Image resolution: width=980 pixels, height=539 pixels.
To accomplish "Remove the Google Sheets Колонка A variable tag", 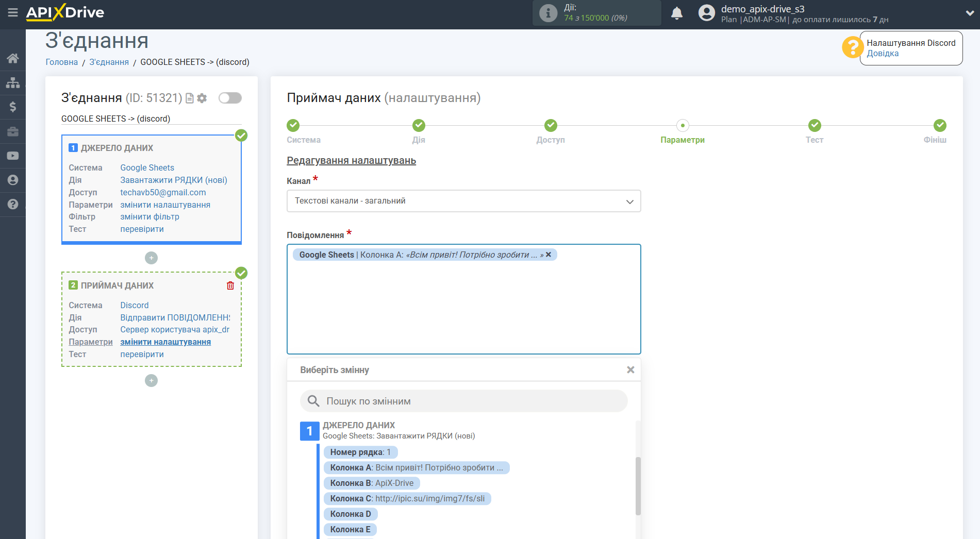I will pos(549,255).
